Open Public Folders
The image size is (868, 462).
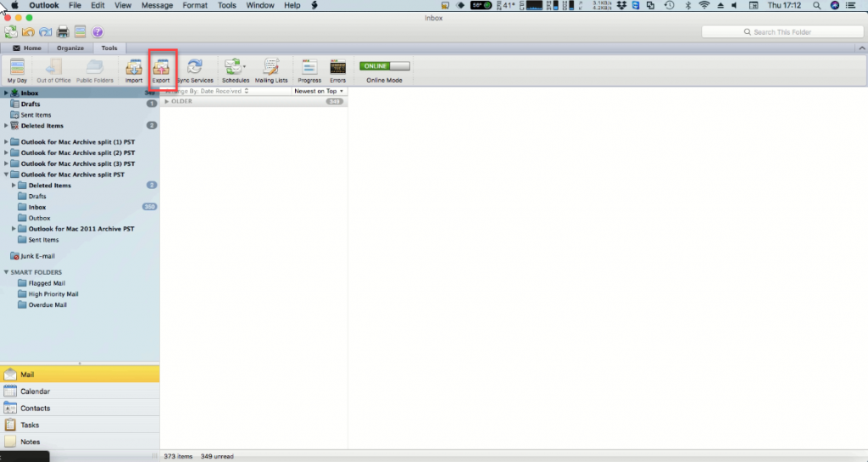[x=95, y=71]
